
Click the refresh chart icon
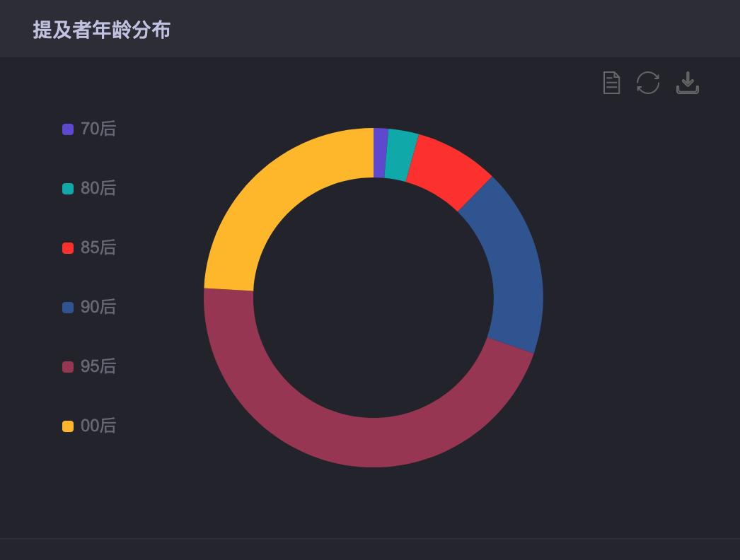pyautogui.click(x=648, y=83)
